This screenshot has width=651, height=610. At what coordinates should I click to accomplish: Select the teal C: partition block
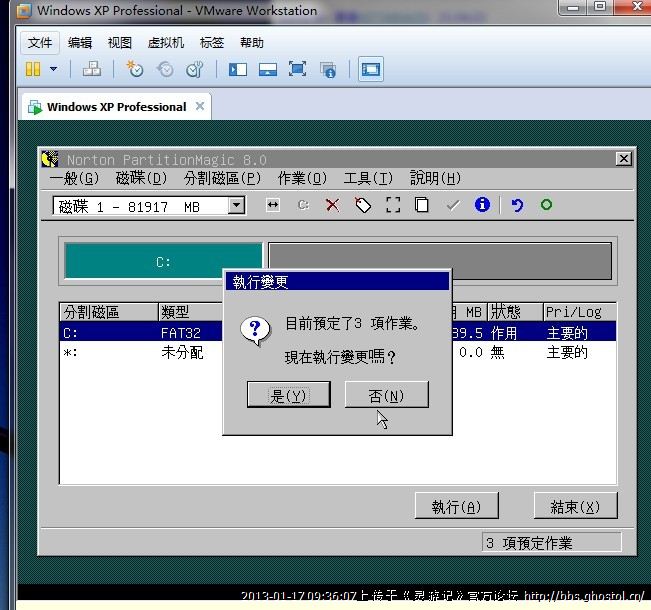pos(164,262)
